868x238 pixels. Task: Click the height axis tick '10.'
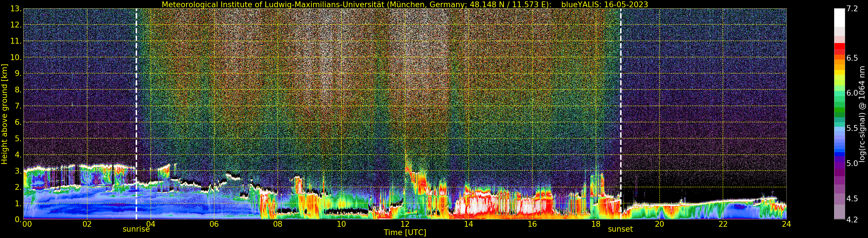coord(16,57)
